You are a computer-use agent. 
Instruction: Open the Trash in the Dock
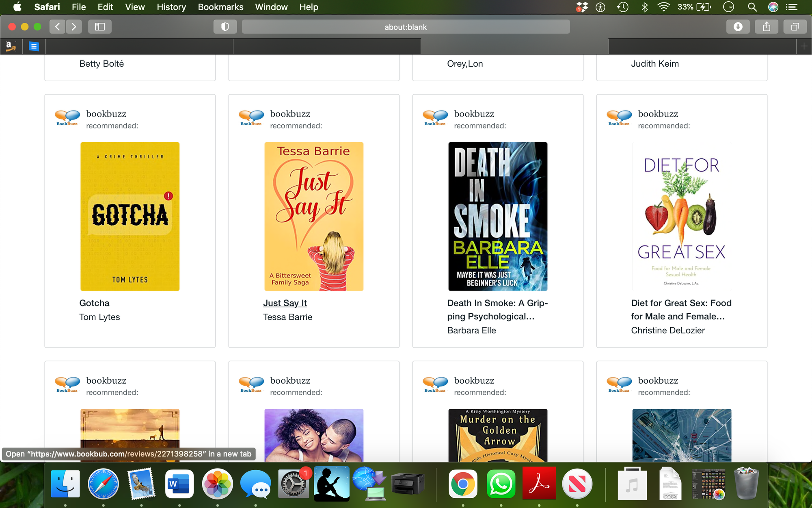(746, 484)
